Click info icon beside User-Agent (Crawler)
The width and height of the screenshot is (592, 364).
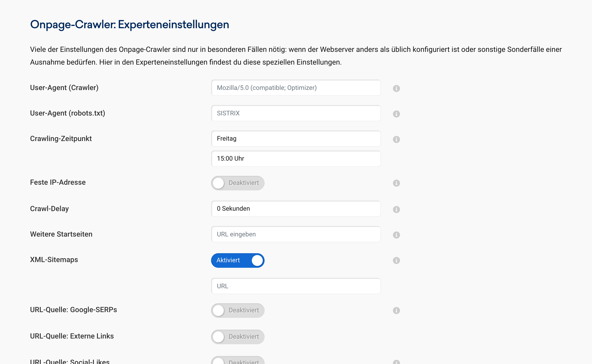396,88
